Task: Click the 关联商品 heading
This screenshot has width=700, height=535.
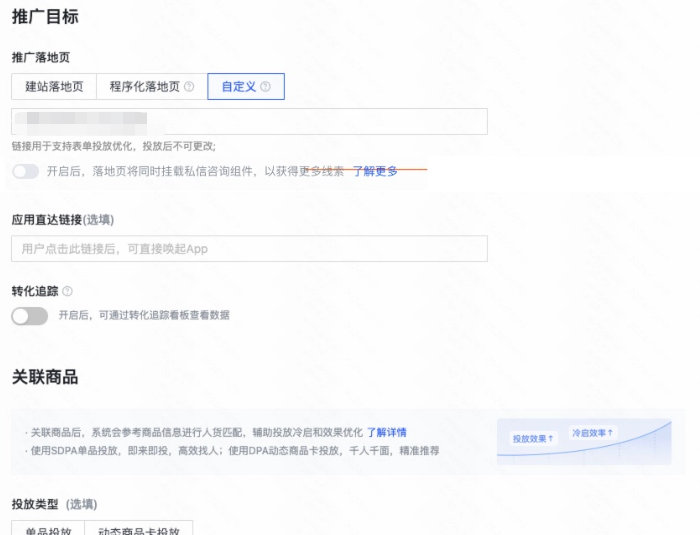Action: click(x=45, y=377)
